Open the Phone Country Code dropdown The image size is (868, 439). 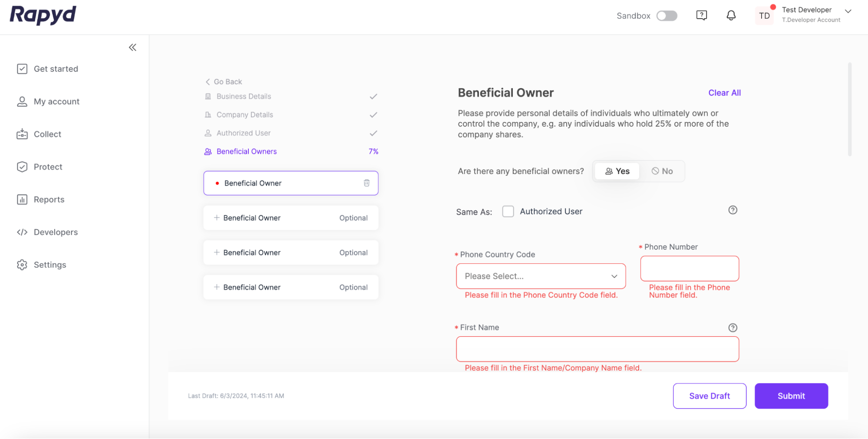[x=541, y=276]
